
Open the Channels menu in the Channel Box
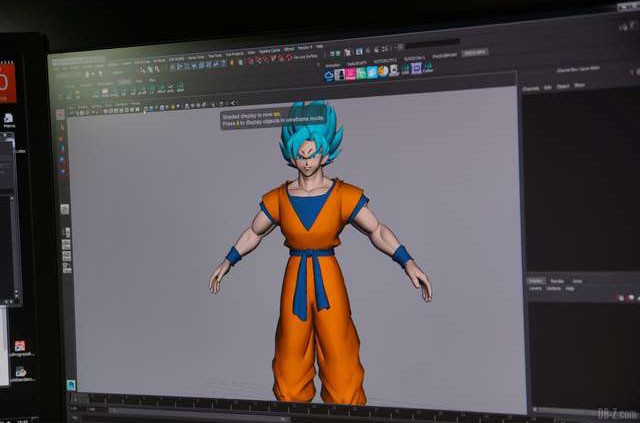531,88
